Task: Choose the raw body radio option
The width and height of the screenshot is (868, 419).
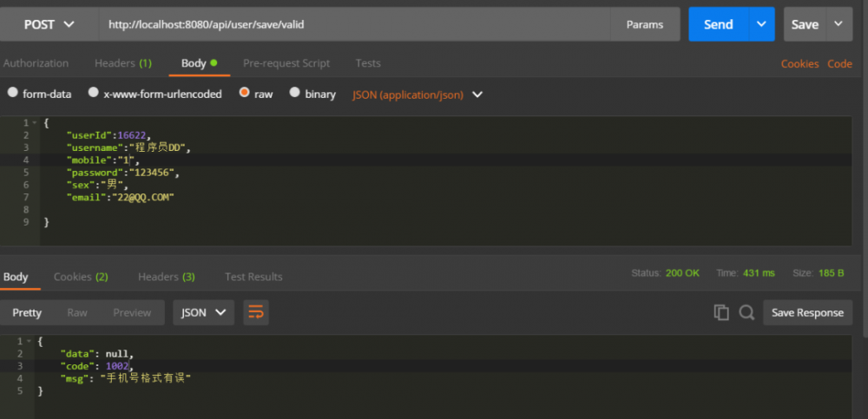Action: [245, 93]
